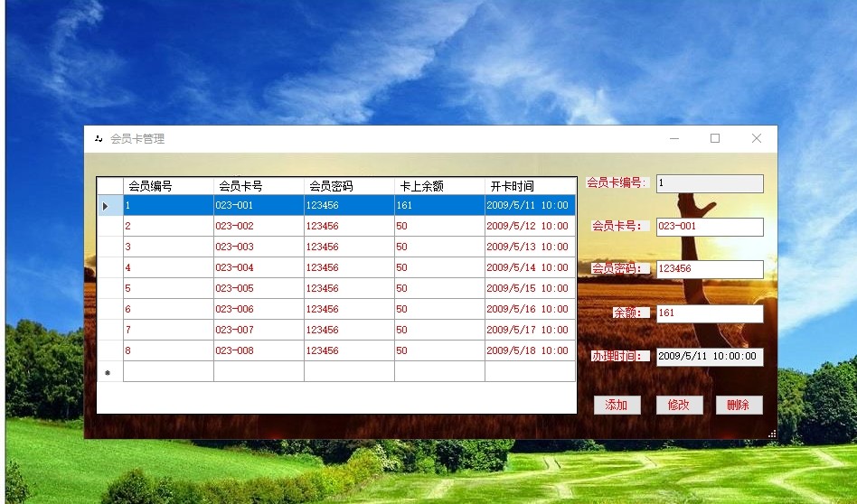Click the 卡上余额 column header
The height and width of the screenshot is (504, 857).
(x=439, y=186)
